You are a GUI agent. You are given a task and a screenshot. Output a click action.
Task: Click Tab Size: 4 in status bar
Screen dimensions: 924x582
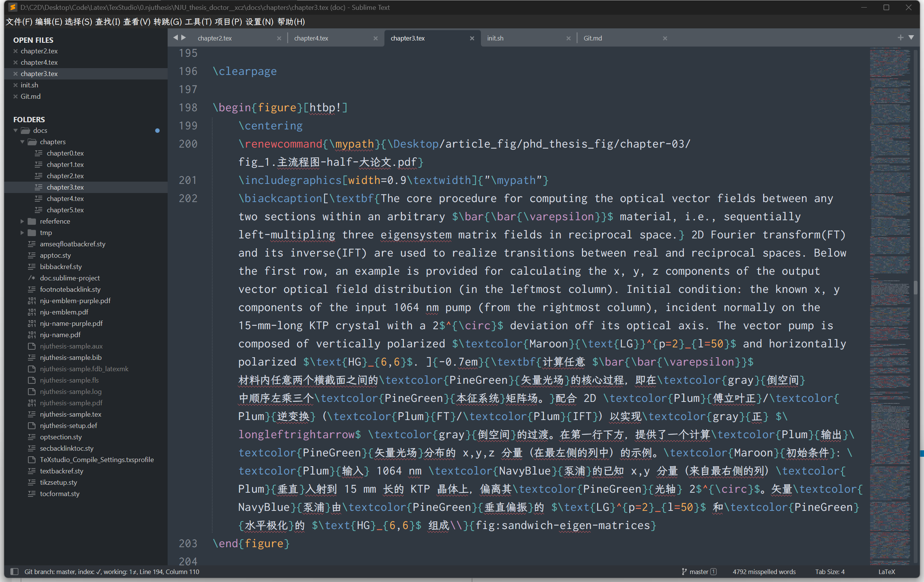[x=830, y=572]
